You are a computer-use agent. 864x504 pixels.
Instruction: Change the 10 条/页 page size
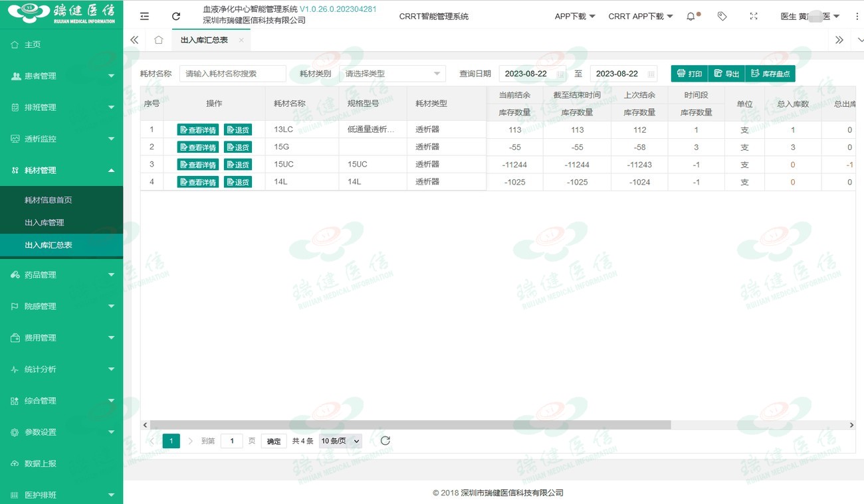tap(340, 441)
